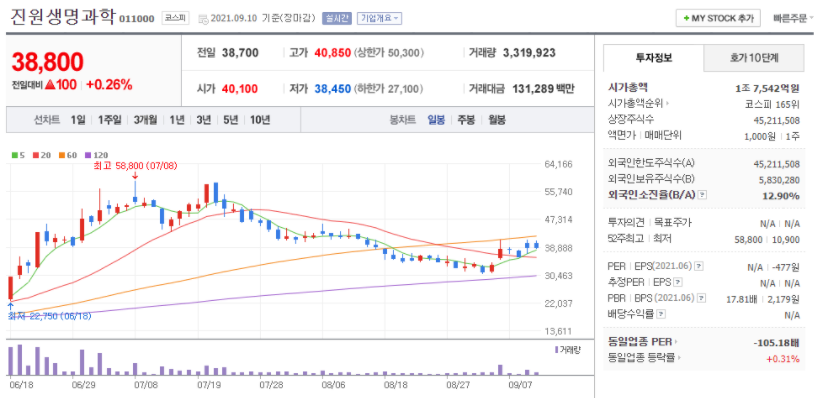Click the 코스피 market badge
The height and width of the screenshot is (398, 814).
[x=175, y=18]
